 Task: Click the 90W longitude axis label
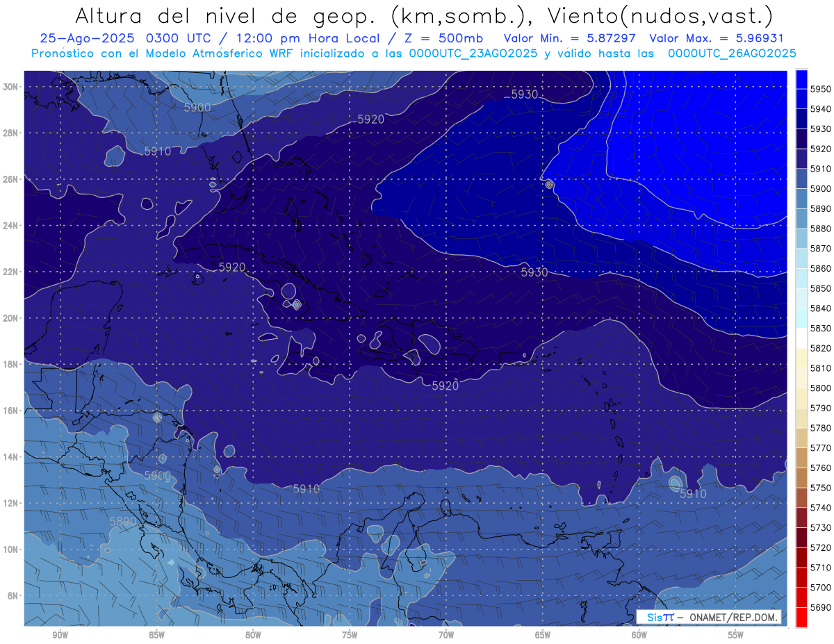click(x=60, y=635)
